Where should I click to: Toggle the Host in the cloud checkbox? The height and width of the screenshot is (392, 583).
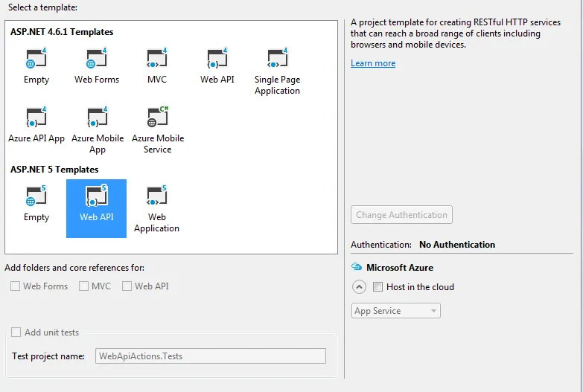[377, 287]
